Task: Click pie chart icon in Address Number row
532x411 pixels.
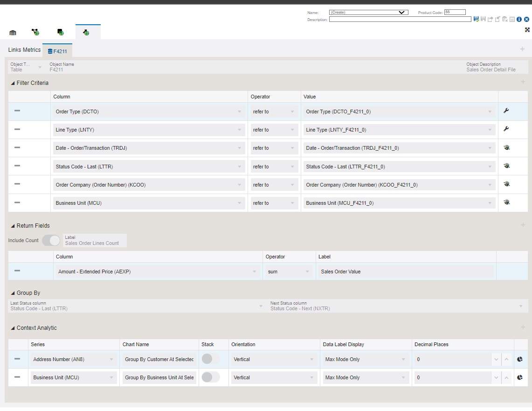Action: (520, 359)
